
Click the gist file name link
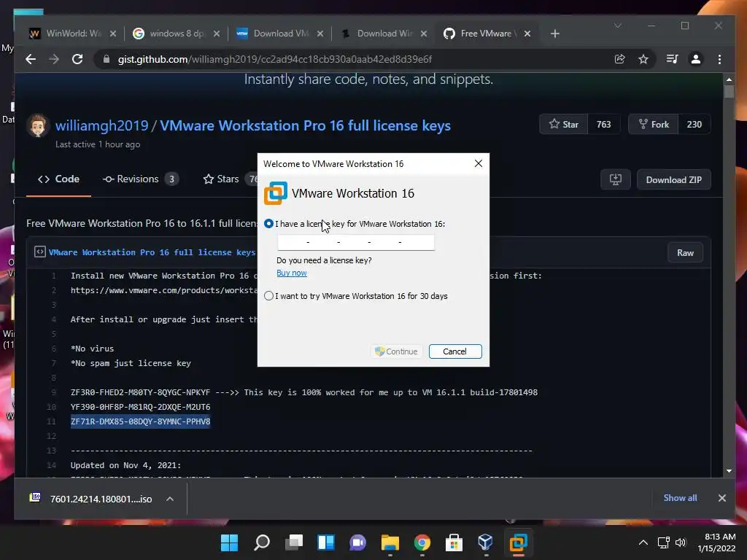[152, 252]
